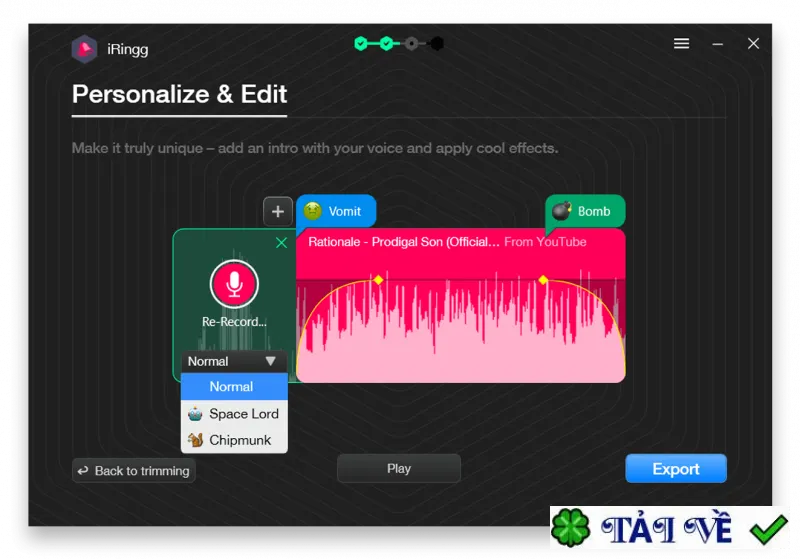800x559 pixels.
Task: Click the third gray step indicator
Action: (x=412, y=43)
